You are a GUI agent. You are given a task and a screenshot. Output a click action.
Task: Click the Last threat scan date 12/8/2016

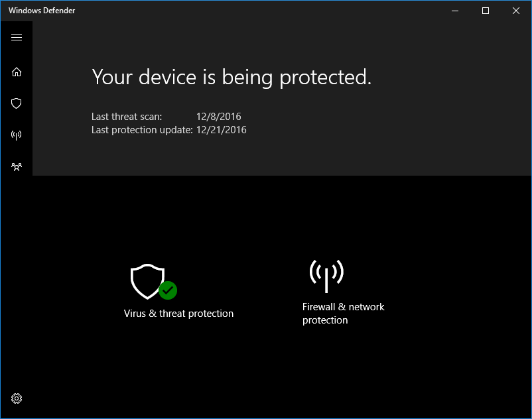(220, 116)
